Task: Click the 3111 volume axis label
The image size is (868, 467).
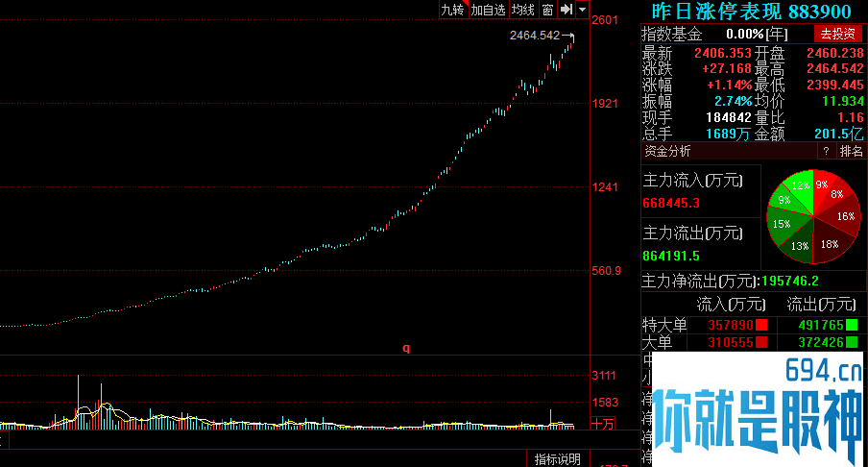Action: [x=604, y=376]
